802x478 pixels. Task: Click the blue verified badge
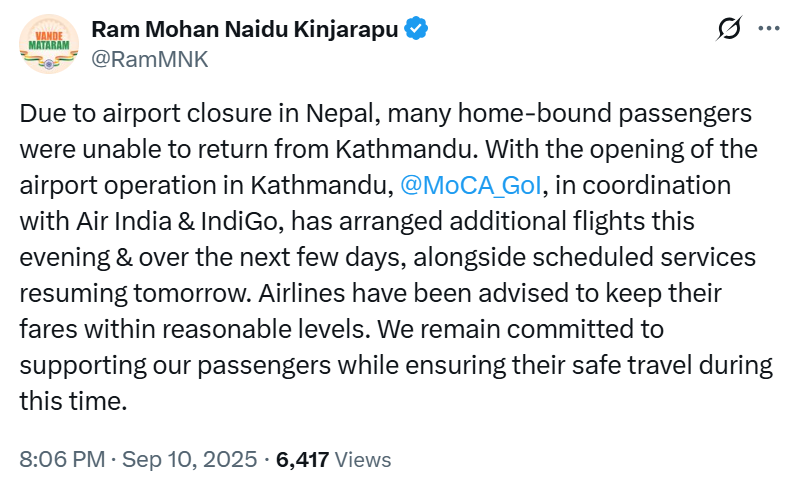click(417, 29)
